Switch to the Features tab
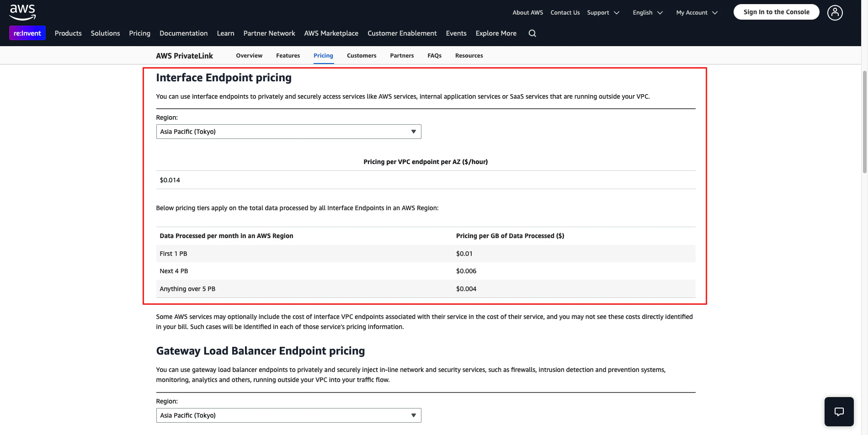This screenshot has width=868, height=435. click(288, 56)
